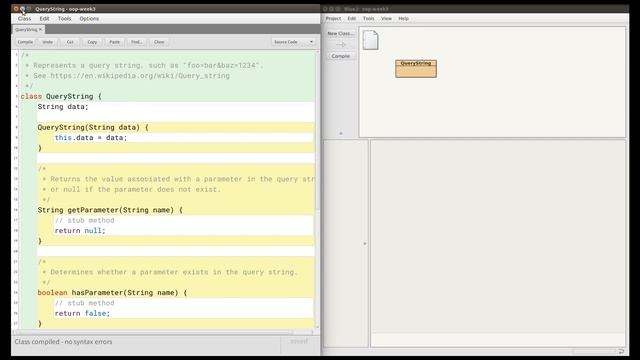Click the editor vertical scrollbar

(x=318, y=189)
